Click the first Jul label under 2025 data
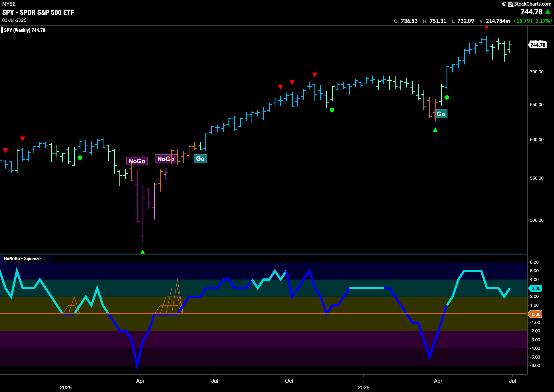 click(215, 381)
